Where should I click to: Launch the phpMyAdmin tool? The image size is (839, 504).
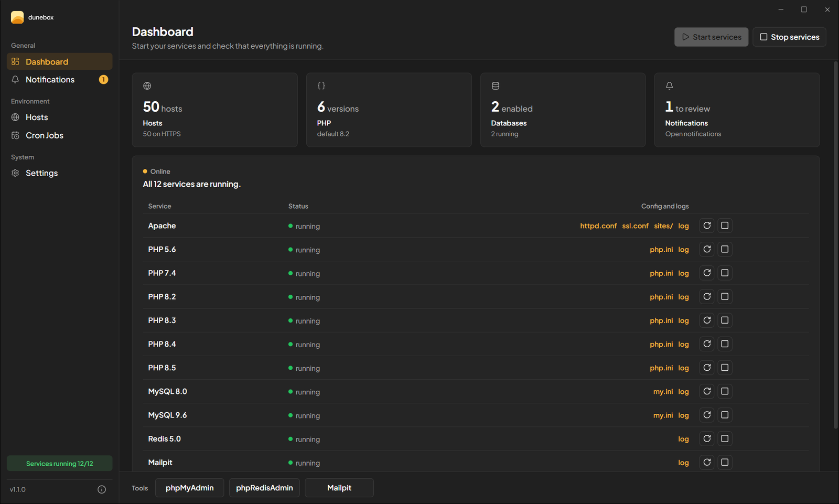[189, 488]
